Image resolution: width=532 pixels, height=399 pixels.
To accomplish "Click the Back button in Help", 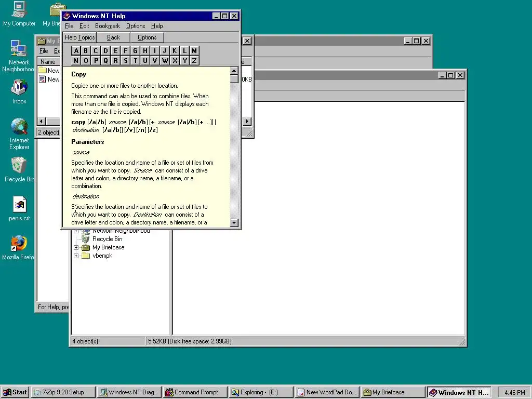I will coord(113,37).
